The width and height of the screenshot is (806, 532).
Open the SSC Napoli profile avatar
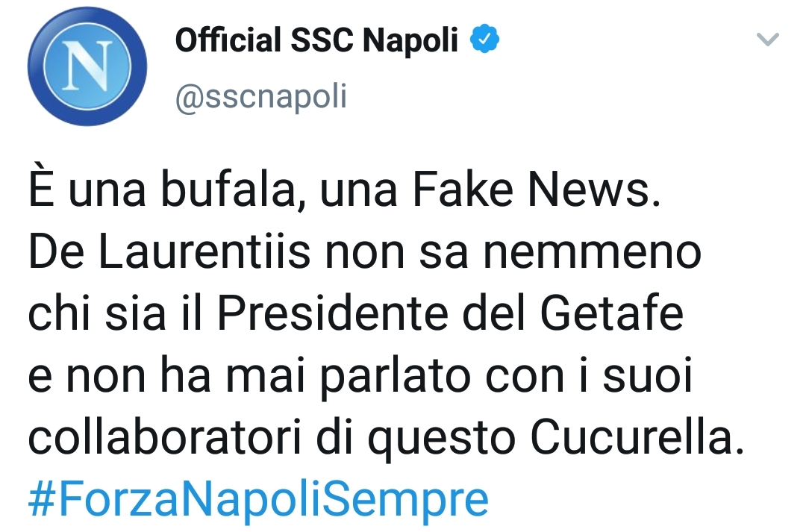point(88,66)
